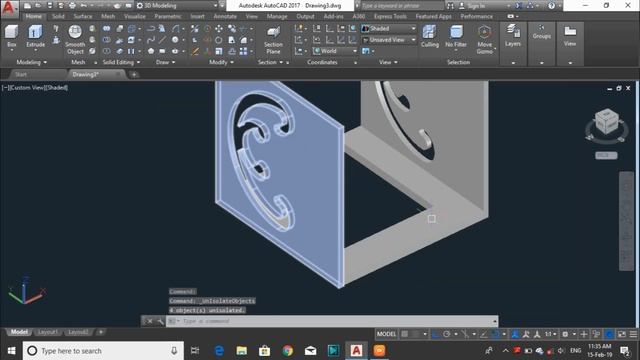
Task: Click the Plot printer icon in quick access
Action: pos(72,6)
